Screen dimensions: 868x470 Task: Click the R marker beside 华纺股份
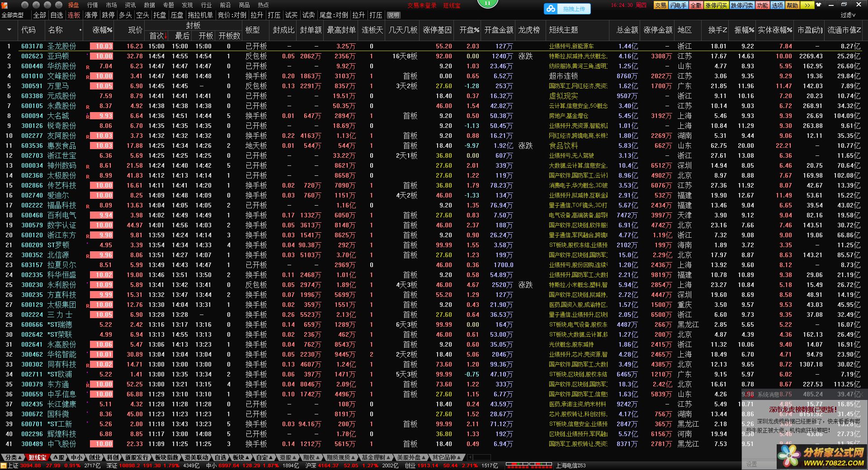(x=88, y=67)
